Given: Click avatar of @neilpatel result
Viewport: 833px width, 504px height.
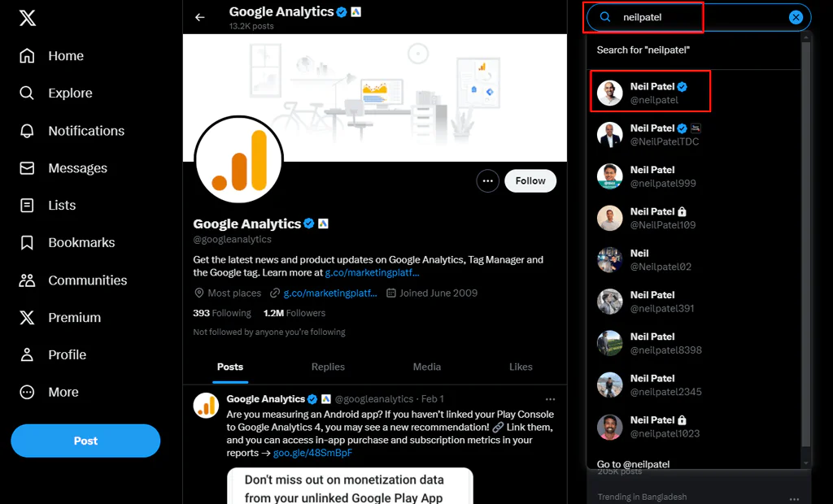Looking at the screenshot, I should coord(610,93).
